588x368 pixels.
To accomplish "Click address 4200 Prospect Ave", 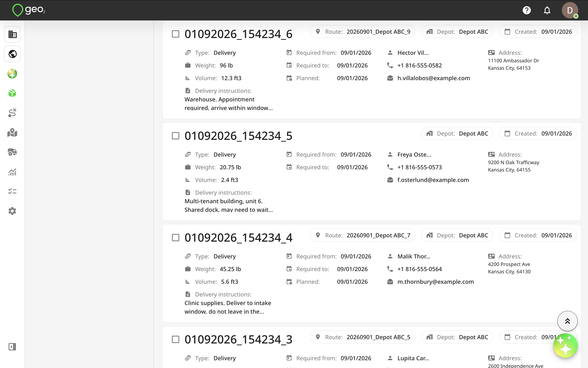I will [509, 264].
